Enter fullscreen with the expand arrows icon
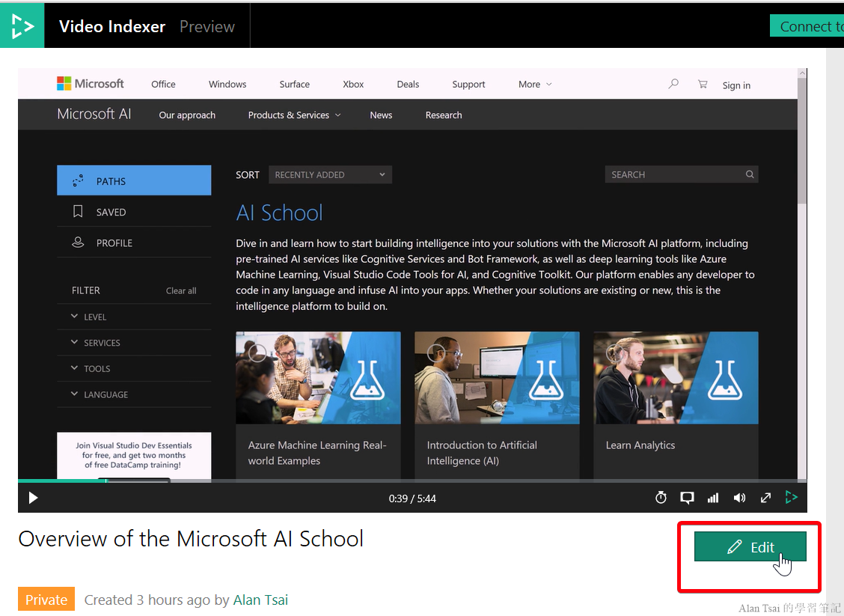This screenshot has height=616, width=844. pos(765,498)
